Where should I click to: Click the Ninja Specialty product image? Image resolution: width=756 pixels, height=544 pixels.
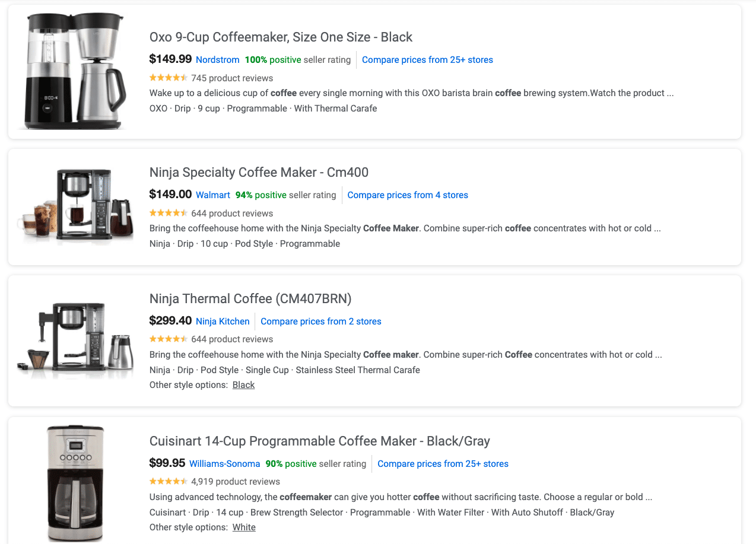[x=74, y=205]
